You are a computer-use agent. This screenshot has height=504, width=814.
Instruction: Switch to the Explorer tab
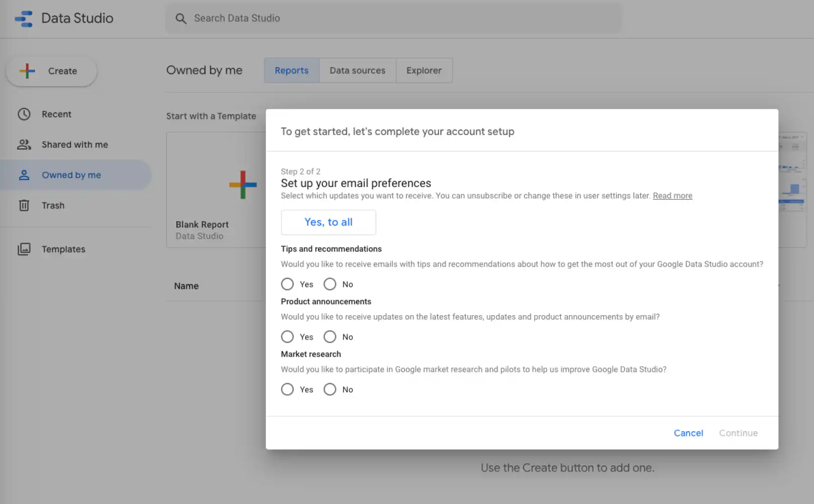[424, 70]
